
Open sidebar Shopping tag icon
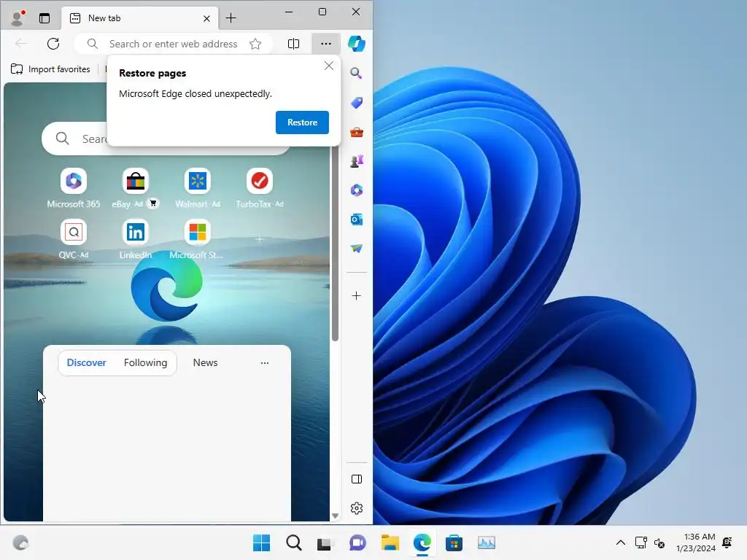356,102
